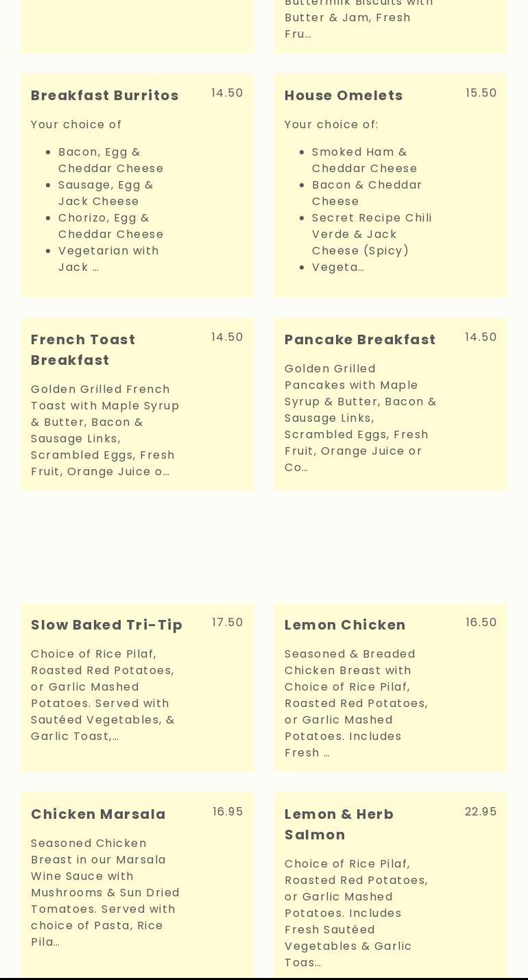This screenshot has height=980, width=528.
Task: Open the Breakfast Burritos menu item title
Action: coord(105,95)
